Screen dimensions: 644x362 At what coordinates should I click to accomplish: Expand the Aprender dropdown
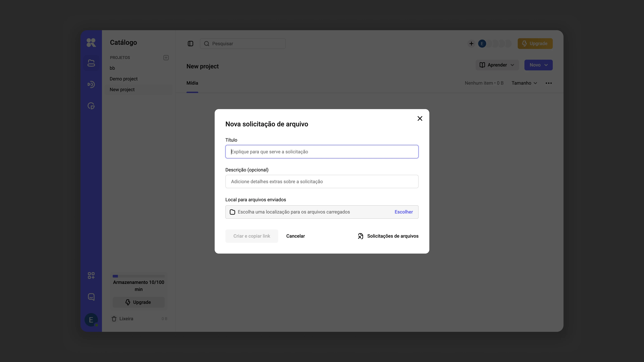497,65
